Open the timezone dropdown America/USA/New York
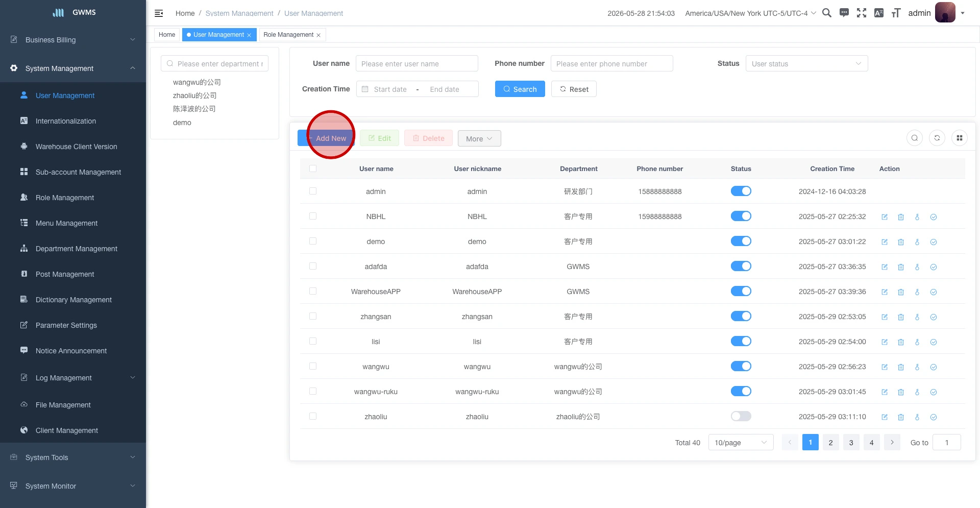 click(750, 13)
